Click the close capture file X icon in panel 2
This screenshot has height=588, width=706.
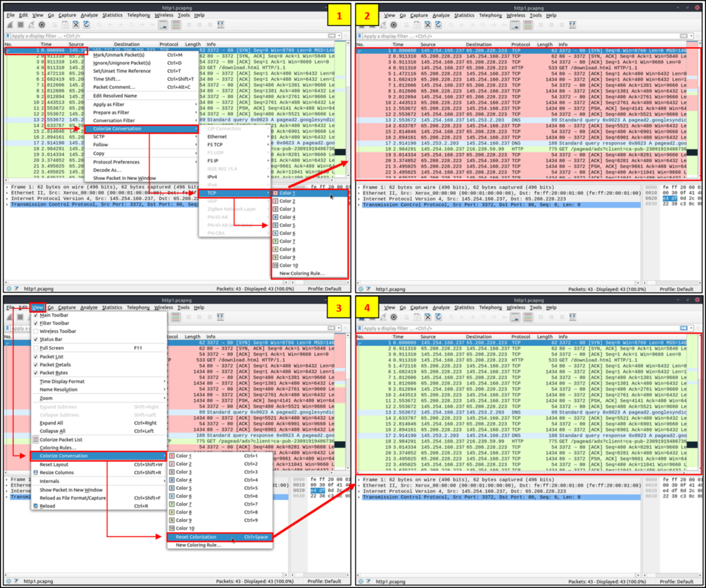pyautogui.click(x=427, y=25)
